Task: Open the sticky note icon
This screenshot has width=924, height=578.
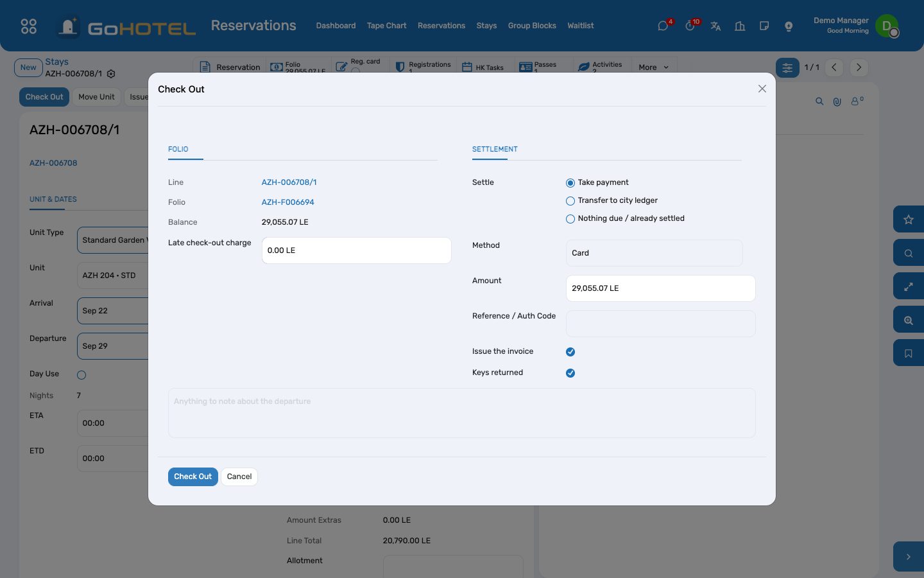Action: (764, 26)
